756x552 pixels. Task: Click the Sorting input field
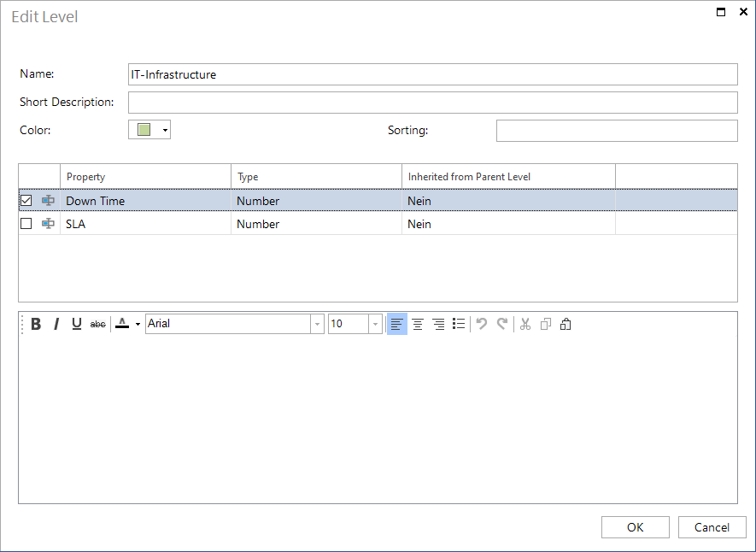pyautogui.click(x=617, y=131)
